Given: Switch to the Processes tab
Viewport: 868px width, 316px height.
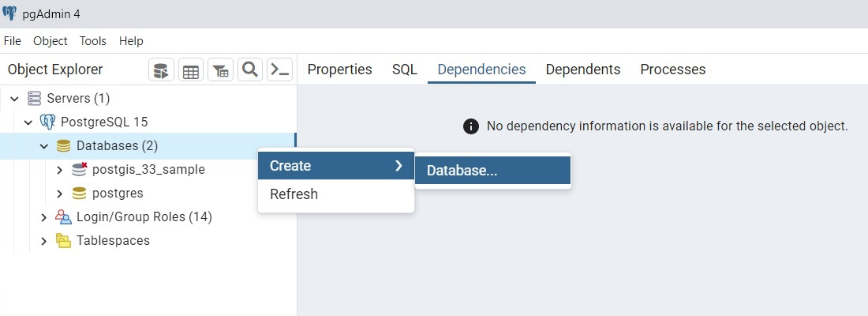Looking at the screenshot, I should tap(673, 70).
